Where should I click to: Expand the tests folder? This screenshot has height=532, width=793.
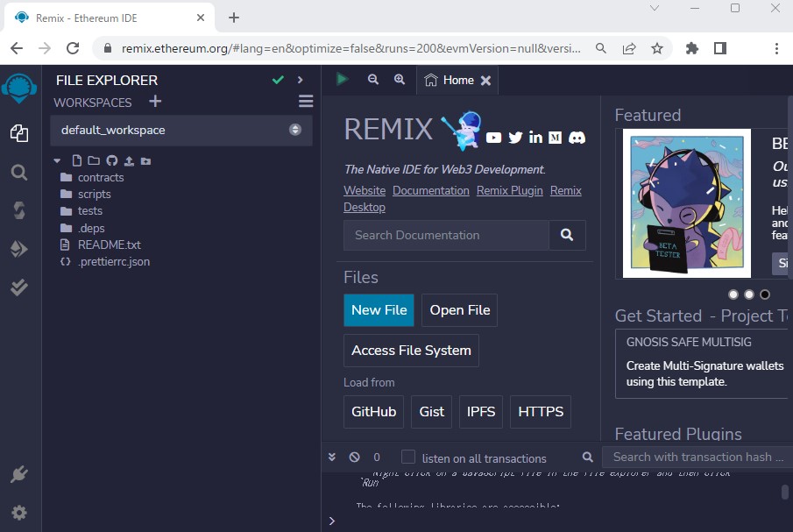click(x=90, y=211)
